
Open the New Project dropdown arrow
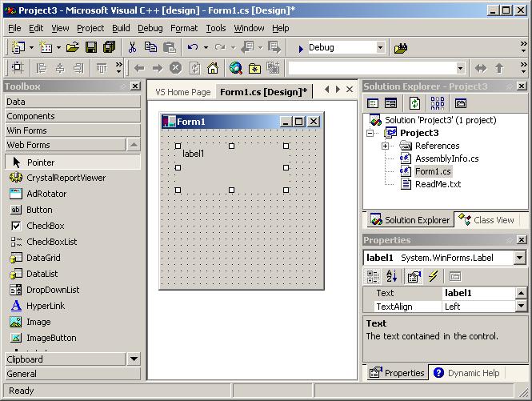click(x=31, y=47)
